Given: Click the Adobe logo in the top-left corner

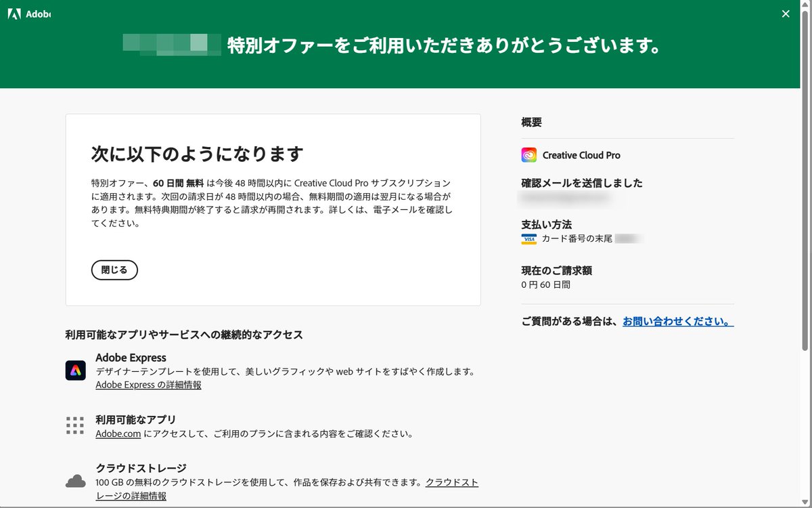Looking at the screenshot, I should tap(16, 13).
